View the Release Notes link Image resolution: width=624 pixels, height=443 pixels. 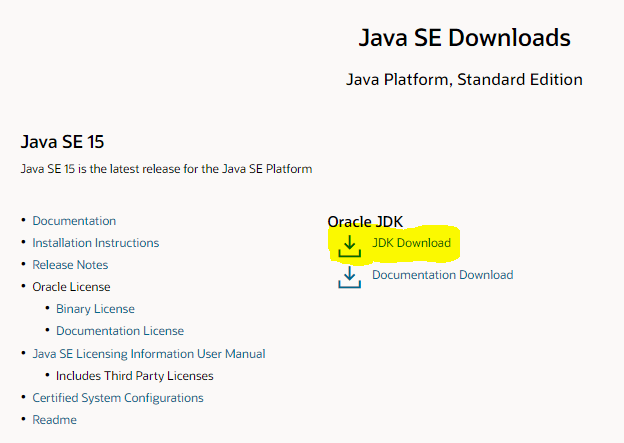tap(70, 265)
